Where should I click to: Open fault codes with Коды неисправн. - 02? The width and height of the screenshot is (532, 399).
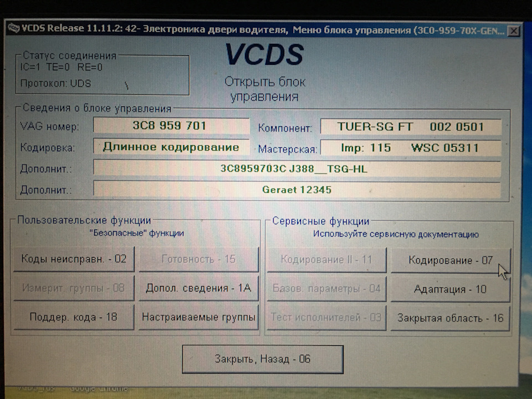tap(74, 259)
